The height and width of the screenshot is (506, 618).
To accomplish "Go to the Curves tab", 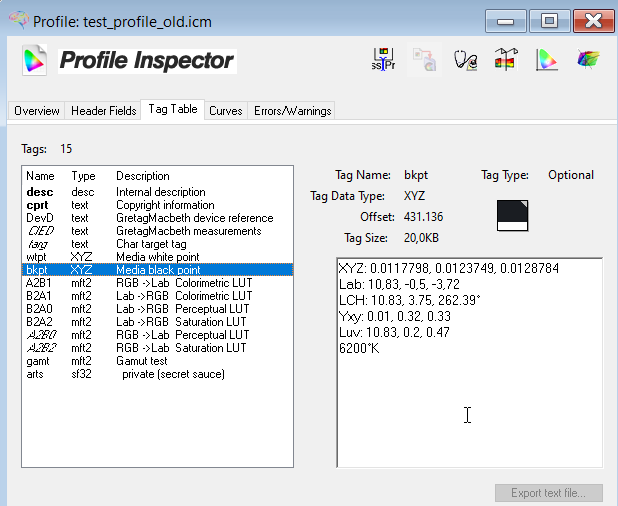I will [225, 111].
